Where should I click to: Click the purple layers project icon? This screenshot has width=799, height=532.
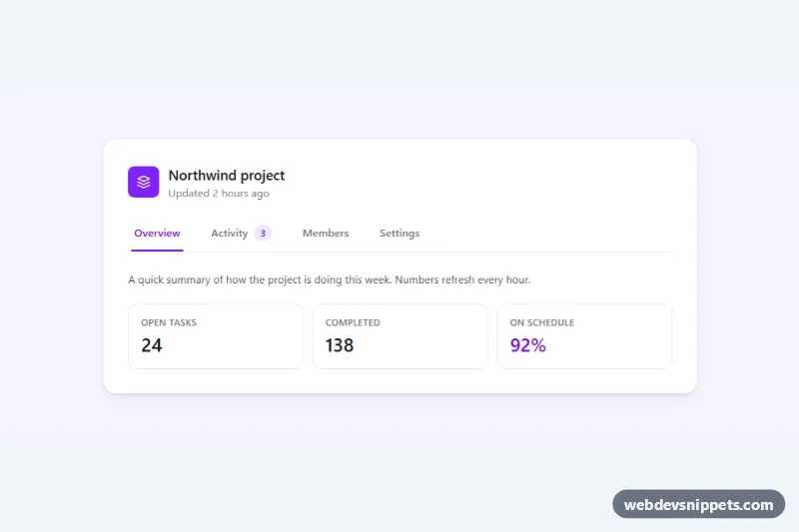pyautogui.click(x=143, y=182)
